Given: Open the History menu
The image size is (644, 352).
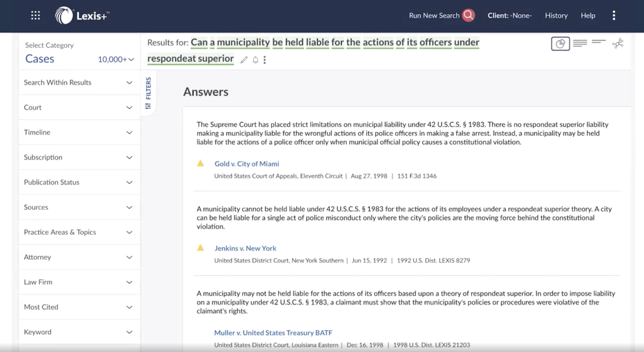Looking at the screenshot, I should (556, 15).
